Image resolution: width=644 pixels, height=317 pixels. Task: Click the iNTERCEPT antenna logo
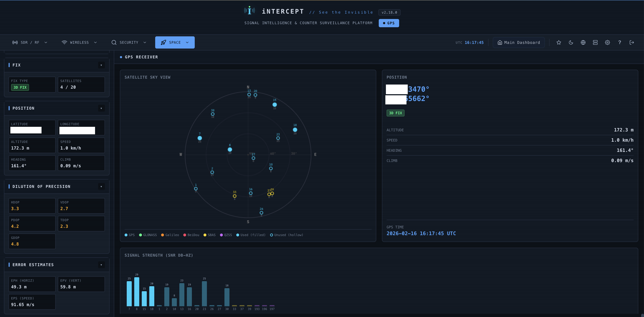(x=250, y=11)
